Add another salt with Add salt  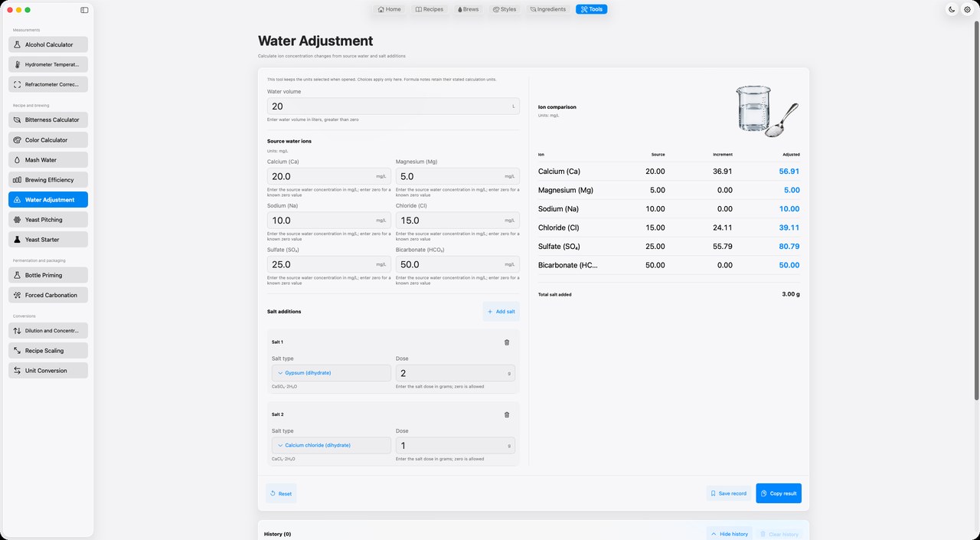point(501,312)
